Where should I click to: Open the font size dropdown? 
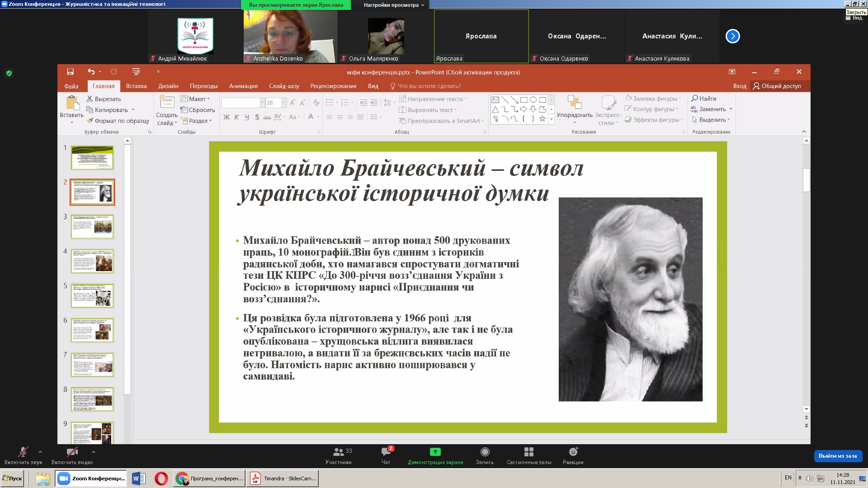(284, 103)
